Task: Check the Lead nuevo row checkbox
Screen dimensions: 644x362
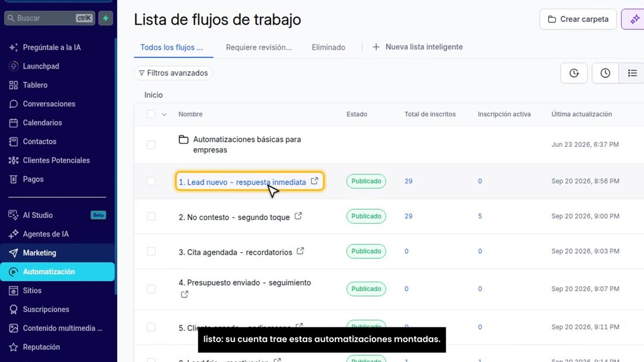Action: tap(151, 181)
